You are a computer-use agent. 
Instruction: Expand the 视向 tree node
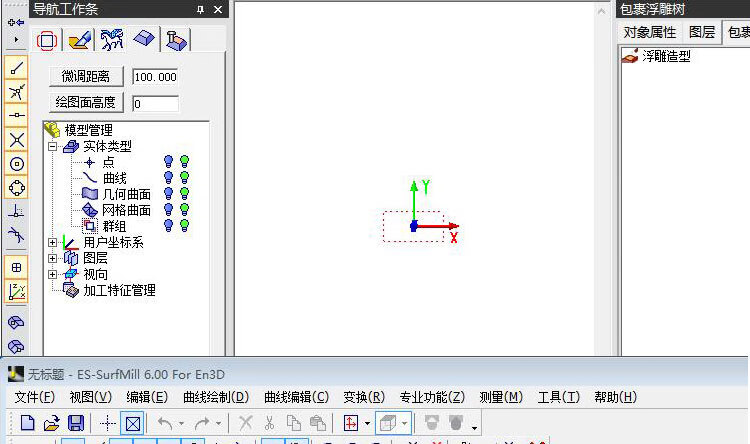click(53, 274)
